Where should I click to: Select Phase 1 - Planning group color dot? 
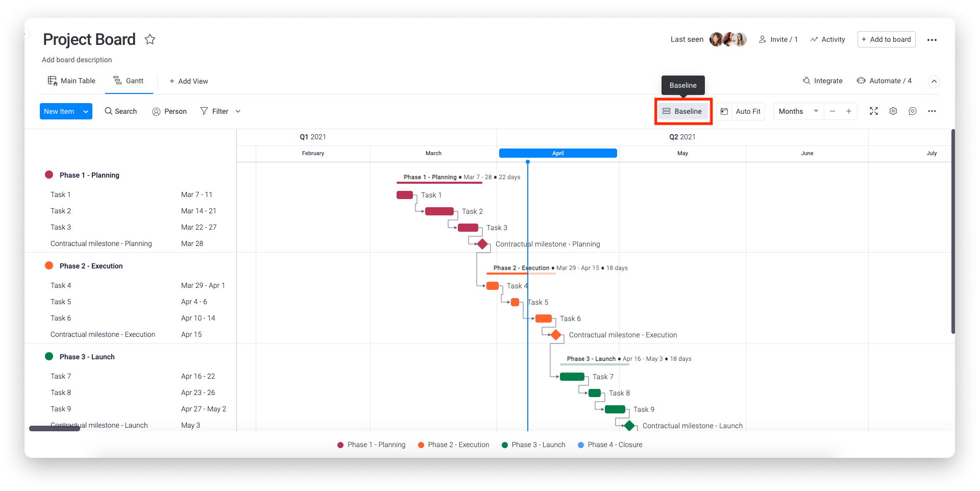click(49, 175)
